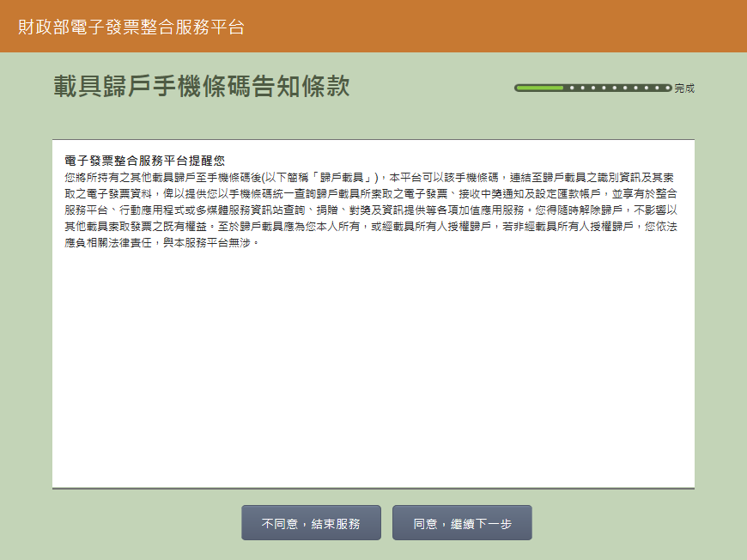
Task: Click the 完成 label beside progress bar
Action: [x=684, y=88]
